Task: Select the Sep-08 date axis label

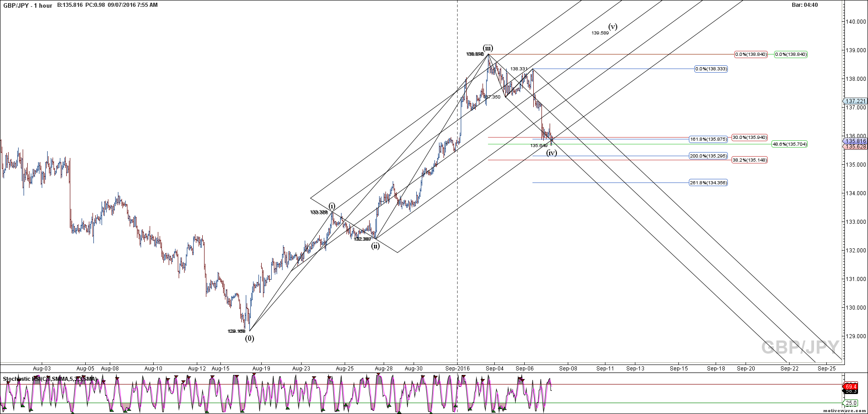Action: 568,369
